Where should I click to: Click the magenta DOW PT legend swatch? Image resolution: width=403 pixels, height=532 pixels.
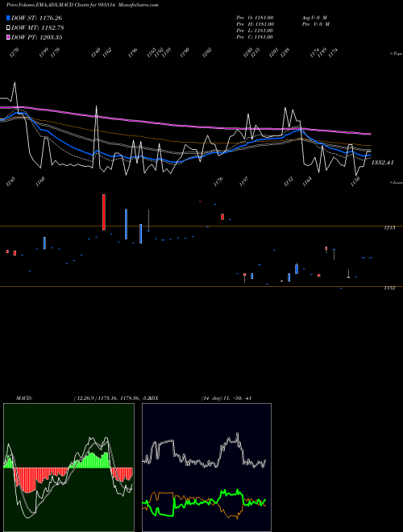click(x=8, y=37)
